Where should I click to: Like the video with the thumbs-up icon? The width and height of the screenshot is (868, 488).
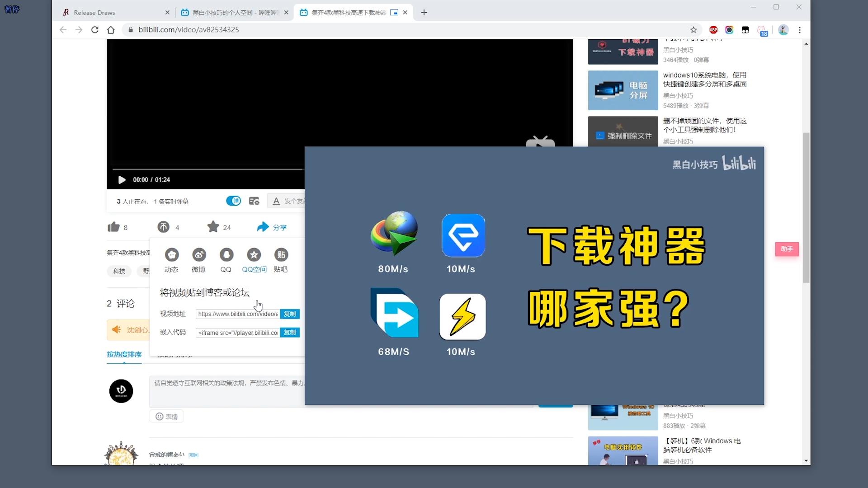point(113,227)
